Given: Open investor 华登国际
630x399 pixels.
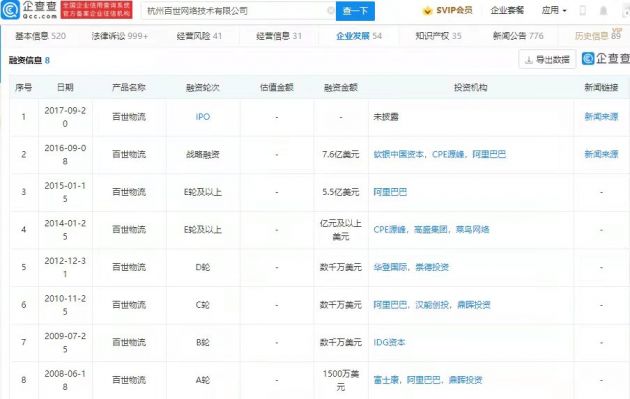Looking at the screenshot, I should (390, 267).
